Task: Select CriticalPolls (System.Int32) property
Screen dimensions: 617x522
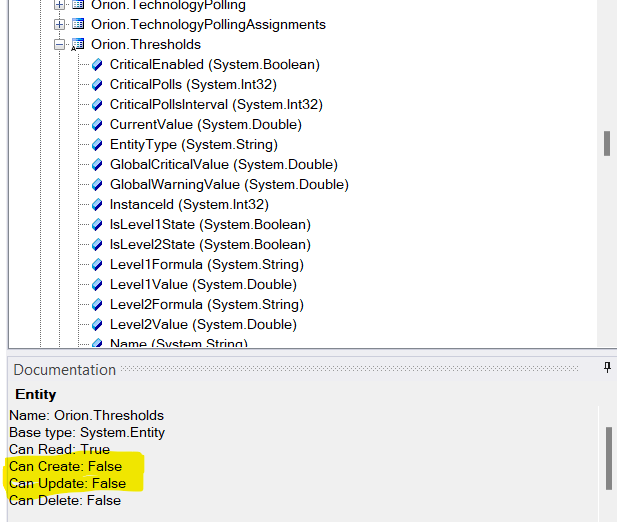Action: [x=193, y=85]
